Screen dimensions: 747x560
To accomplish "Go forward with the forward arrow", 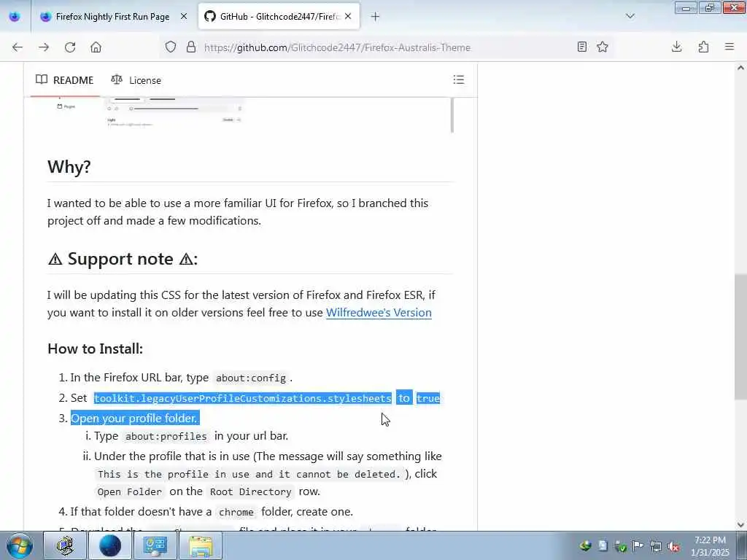I will pyautogui.click(x=44, y=47).
